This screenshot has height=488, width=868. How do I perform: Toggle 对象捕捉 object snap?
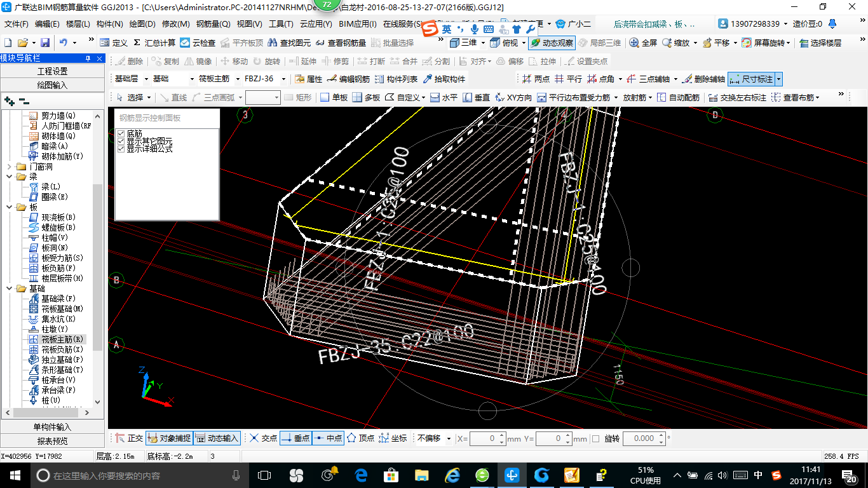point(169,438)
